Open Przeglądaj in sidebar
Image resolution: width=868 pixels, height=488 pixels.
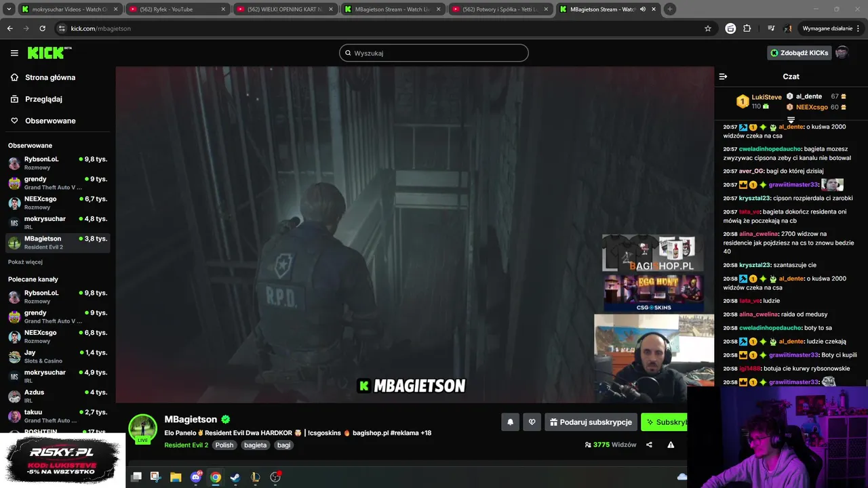[43, 99]
